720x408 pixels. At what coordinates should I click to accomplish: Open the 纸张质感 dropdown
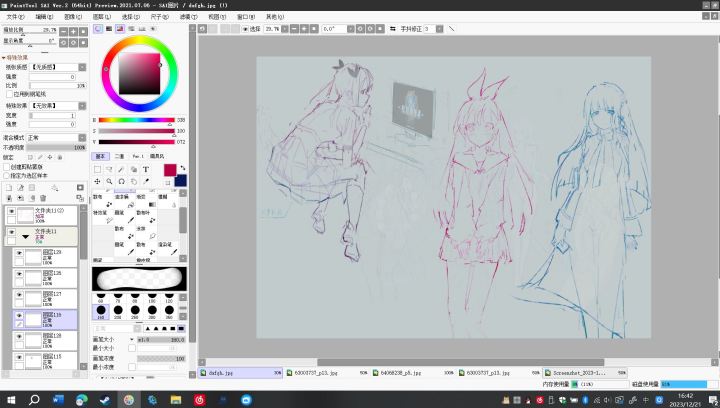[82, 67]
